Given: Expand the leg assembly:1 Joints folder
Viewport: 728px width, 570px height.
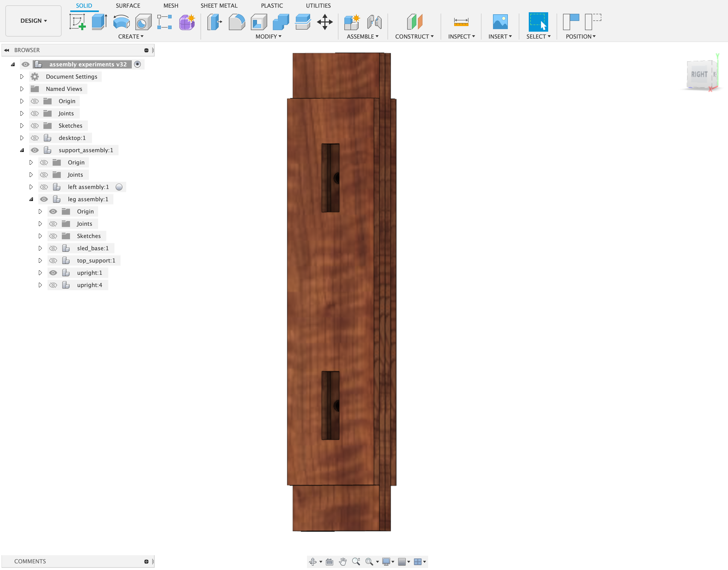Looking at the screenshot, I should point(40,224).
